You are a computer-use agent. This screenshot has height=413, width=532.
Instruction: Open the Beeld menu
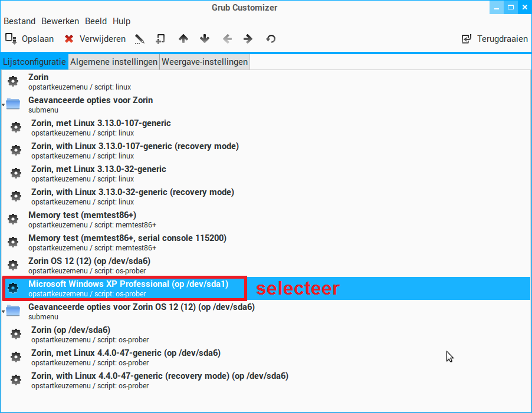[96, 21]
